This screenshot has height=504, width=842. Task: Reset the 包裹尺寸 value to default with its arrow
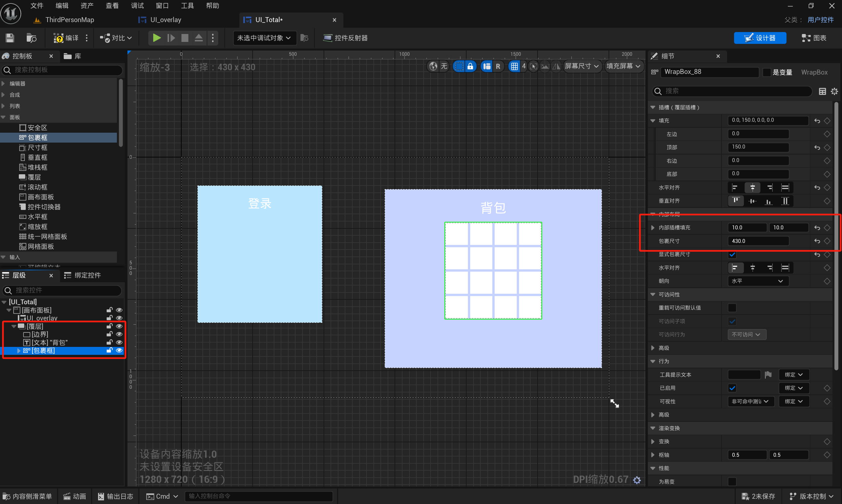tap(817, 241)
